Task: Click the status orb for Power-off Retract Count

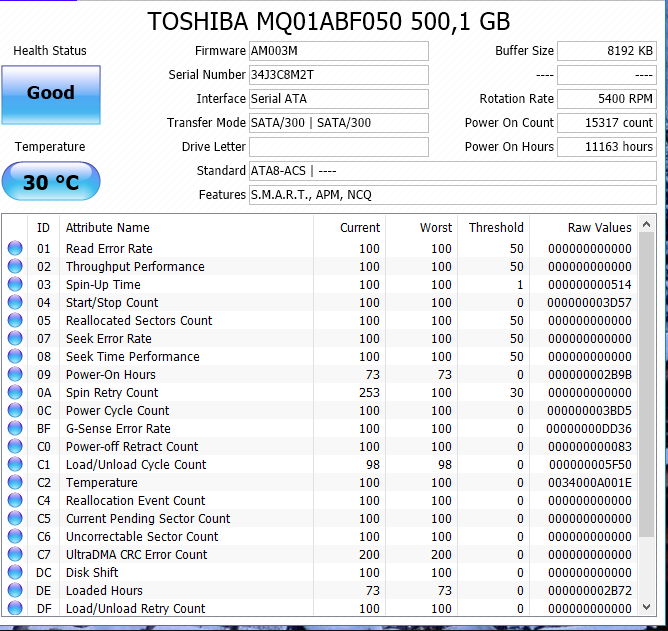Action: point(15,446)
